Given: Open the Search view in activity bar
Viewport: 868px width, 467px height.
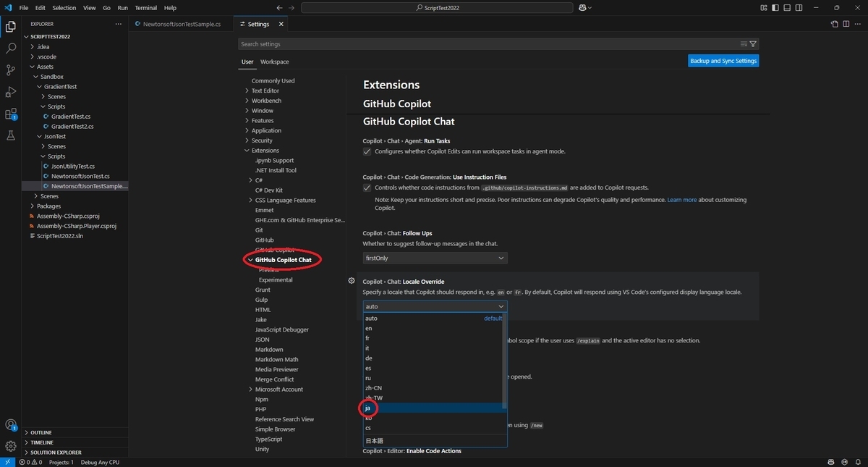Looking at the screenshot, I should [x=11, y=49].
